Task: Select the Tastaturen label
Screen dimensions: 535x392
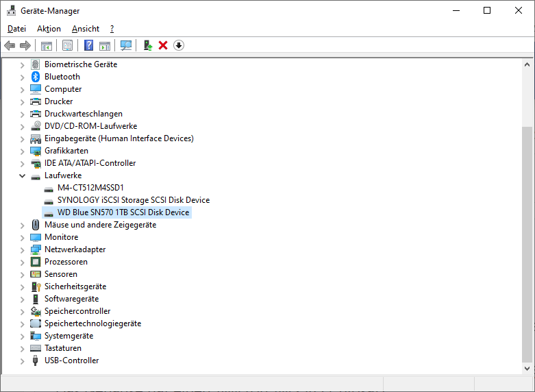Action: click(63, 348)
